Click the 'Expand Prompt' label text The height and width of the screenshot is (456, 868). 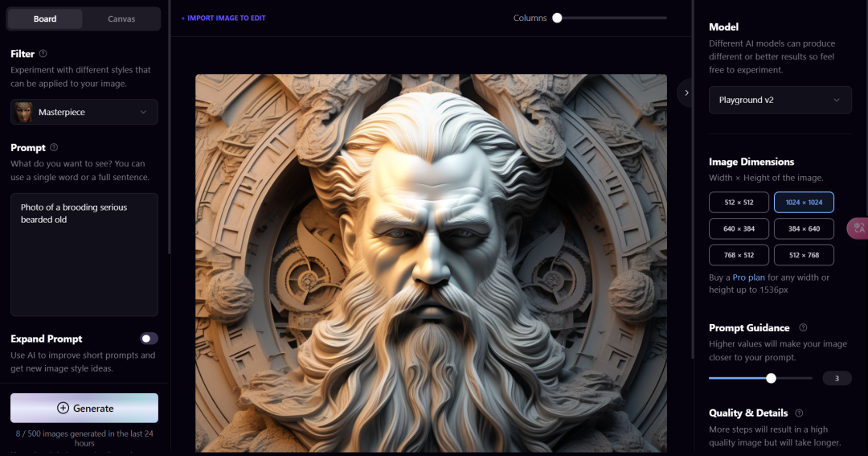pos(47,339)
